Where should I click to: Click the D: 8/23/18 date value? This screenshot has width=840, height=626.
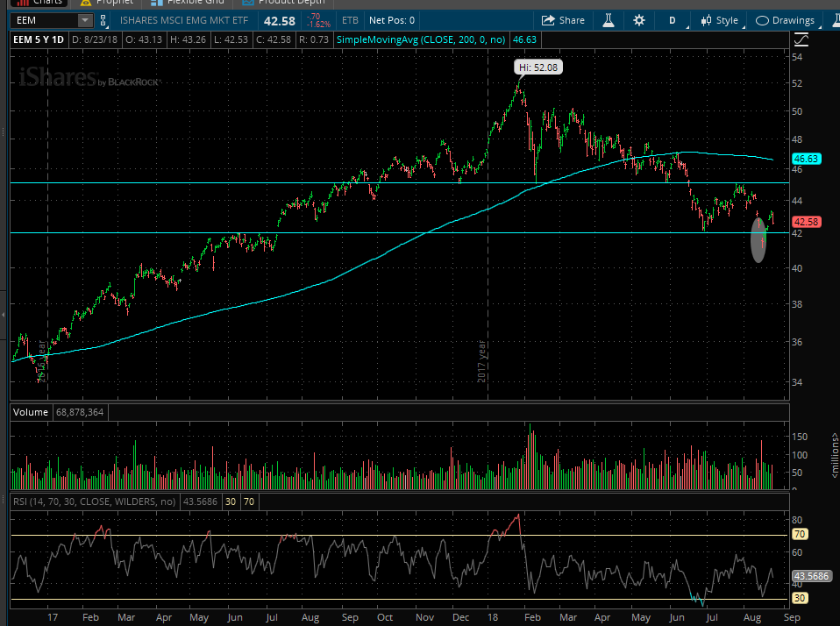click(x=95, y=39)
